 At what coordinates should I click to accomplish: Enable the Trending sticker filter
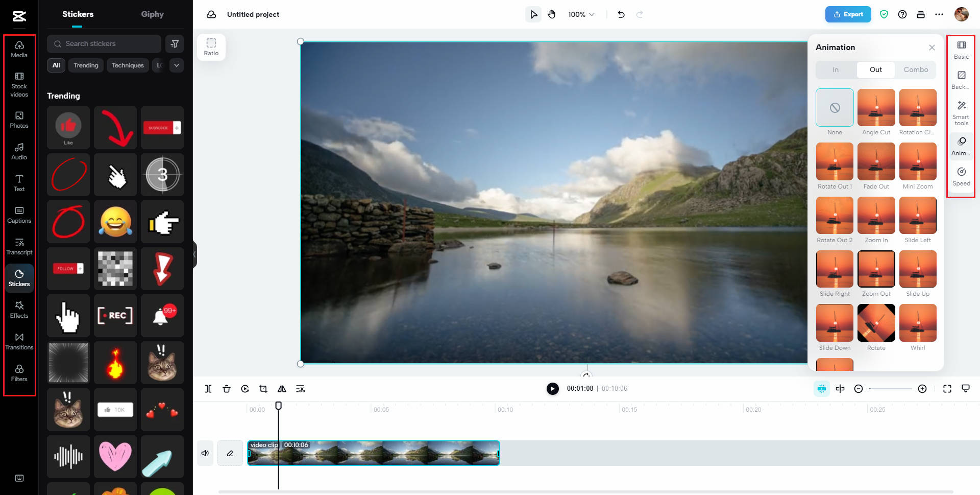click(86, 65)
